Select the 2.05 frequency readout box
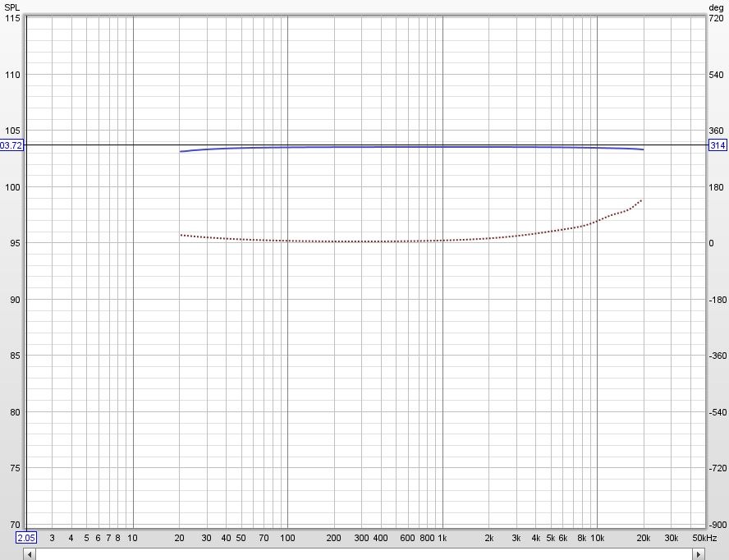The width and height of the screenshot is (729, 560). point(26,538)
